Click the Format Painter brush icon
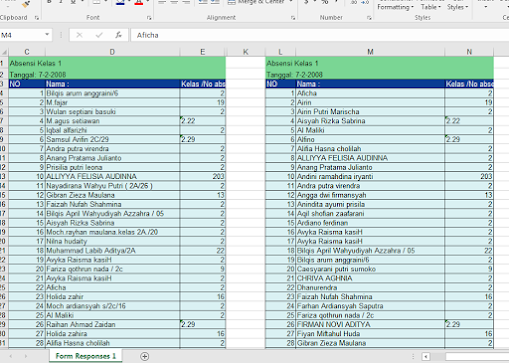Viewport: 509px width, 363px height. [26, 4]
